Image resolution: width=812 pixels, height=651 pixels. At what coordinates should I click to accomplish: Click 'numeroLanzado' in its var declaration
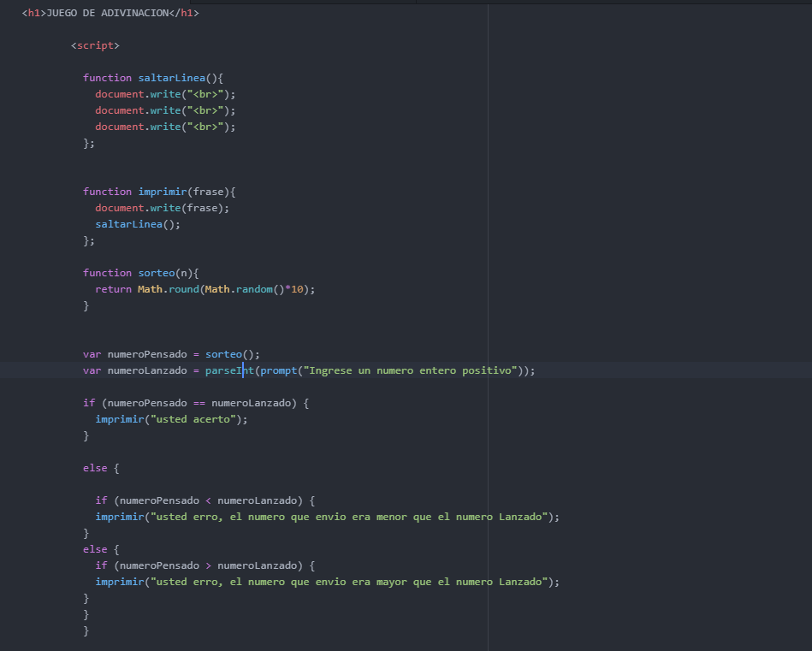coord(147,370)
